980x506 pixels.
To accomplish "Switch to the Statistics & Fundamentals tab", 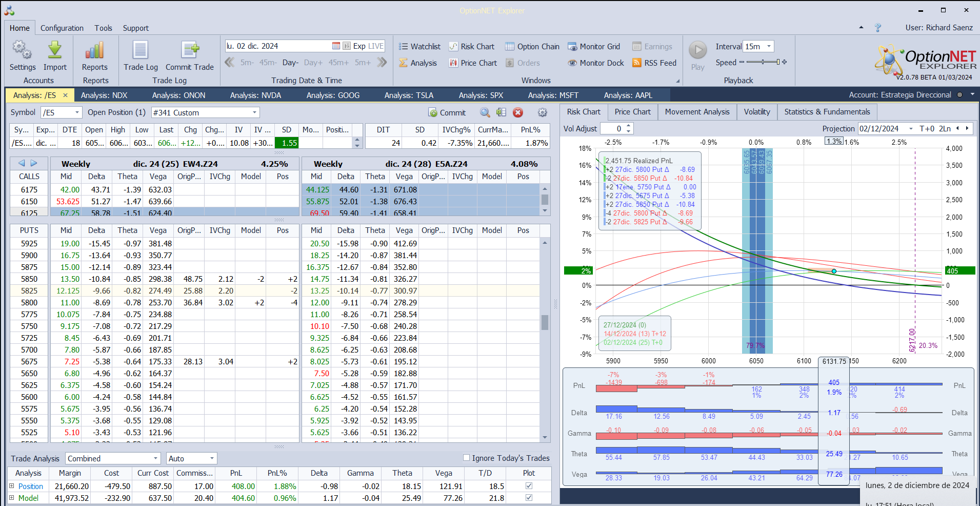I will tap(827, 112).
